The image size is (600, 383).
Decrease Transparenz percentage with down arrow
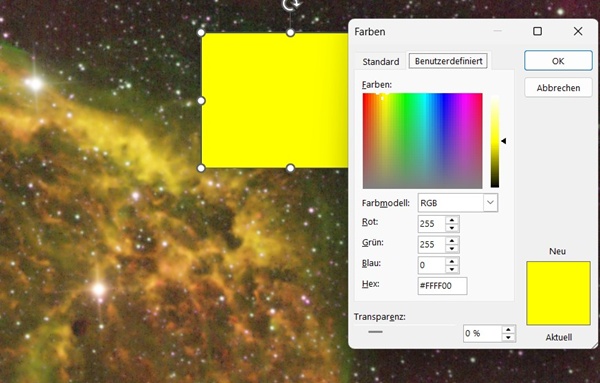(x=508, y=337)
